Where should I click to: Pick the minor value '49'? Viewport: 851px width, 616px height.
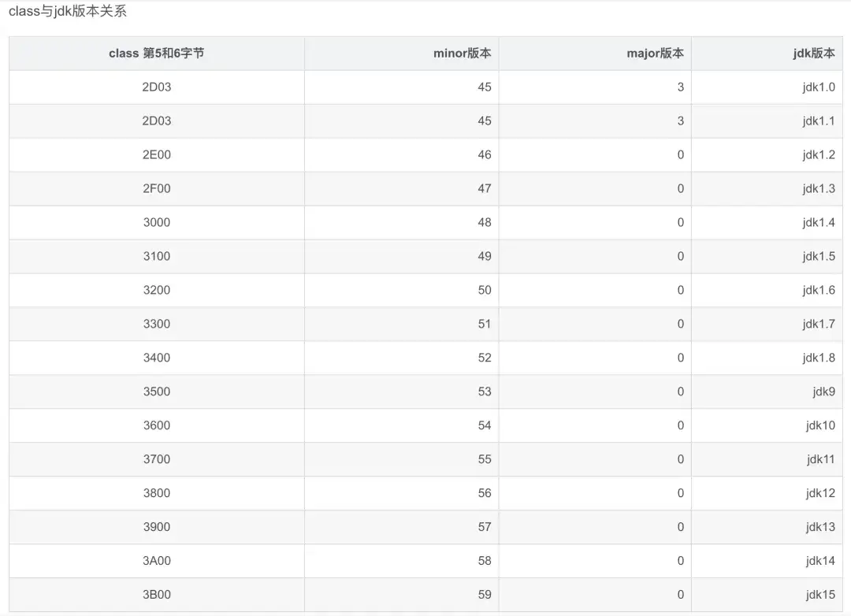click(x=485, y=256)
